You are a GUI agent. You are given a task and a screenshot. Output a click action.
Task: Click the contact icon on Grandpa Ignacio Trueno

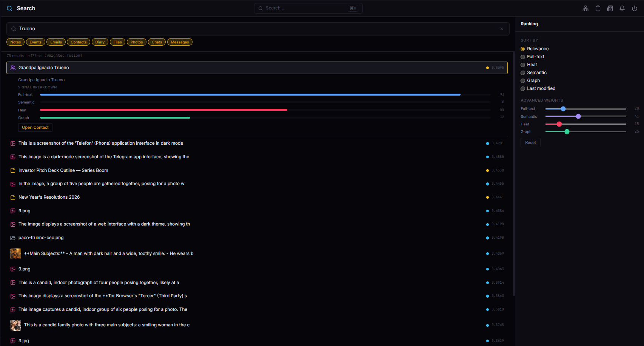pyautogui.click(x=12, y=67)
